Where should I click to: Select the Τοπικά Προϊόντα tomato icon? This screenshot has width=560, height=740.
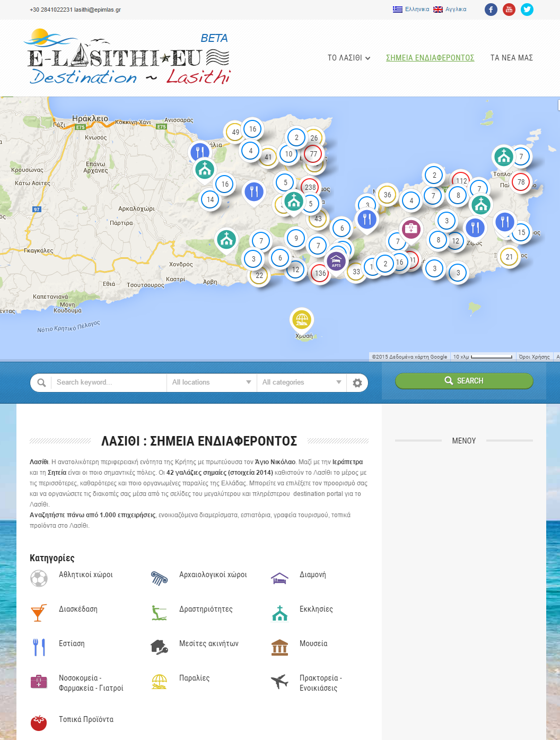[x=39, y=722]
